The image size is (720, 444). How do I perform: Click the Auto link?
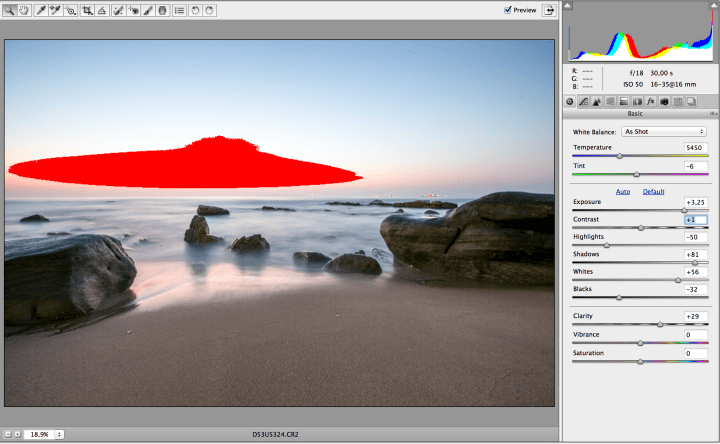(622, 191)
